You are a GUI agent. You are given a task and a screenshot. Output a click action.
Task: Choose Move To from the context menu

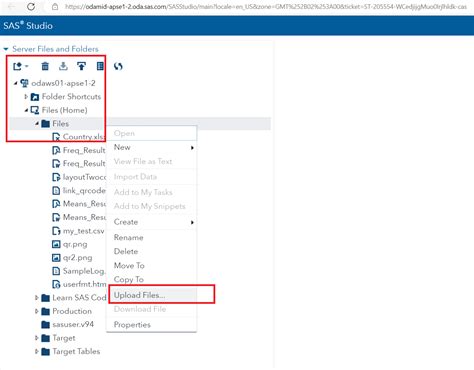[x=152, y=266]
